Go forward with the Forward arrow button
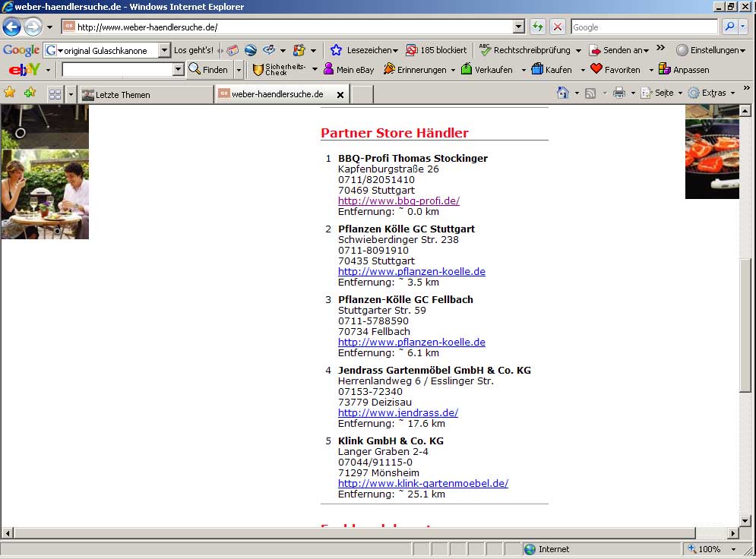Image resolution: width=756 pixels, height=559 pixels. point(33,27)
